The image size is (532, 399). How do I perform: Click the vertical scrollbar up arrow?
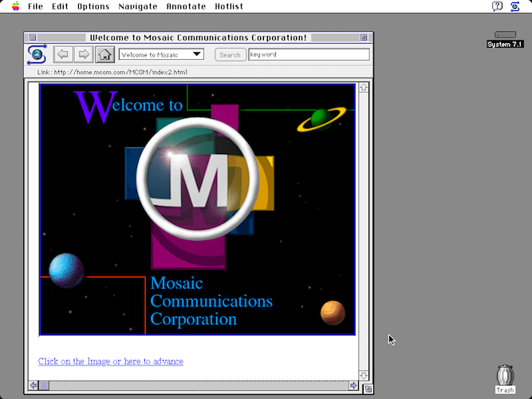click(x=364, y=88)
